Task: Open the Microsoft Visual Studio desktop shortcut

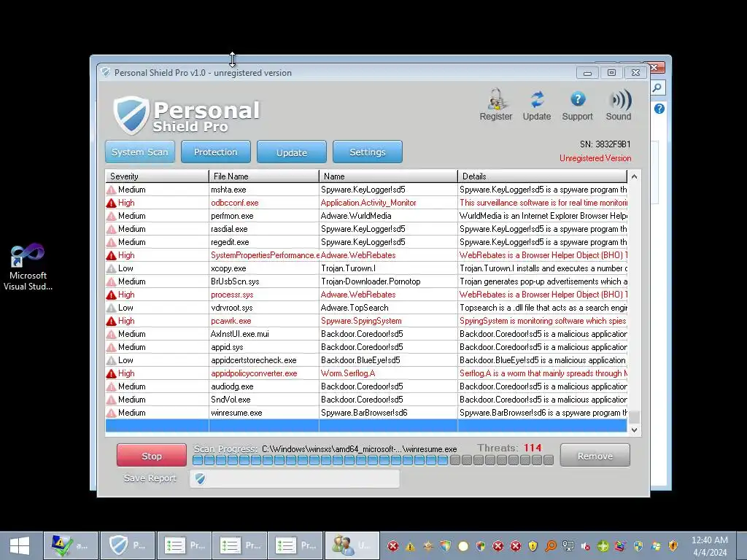Action: [x=28, y=267]
